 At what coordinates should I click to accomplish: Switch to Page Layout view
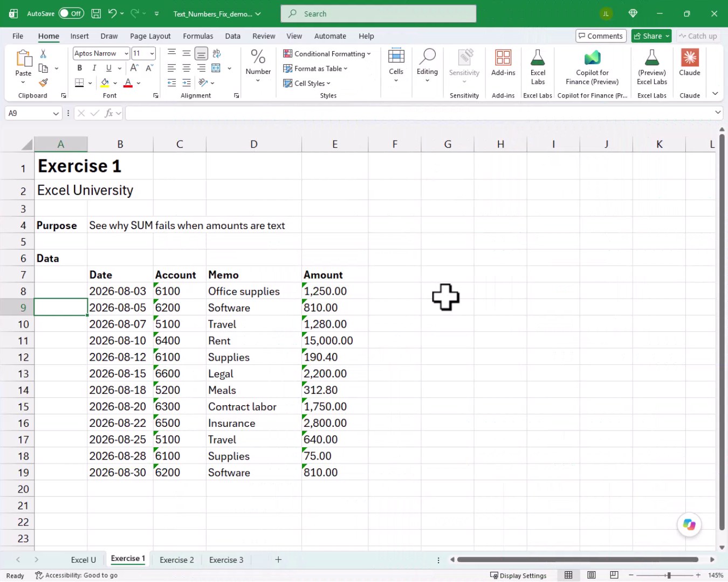coord(592,575)
